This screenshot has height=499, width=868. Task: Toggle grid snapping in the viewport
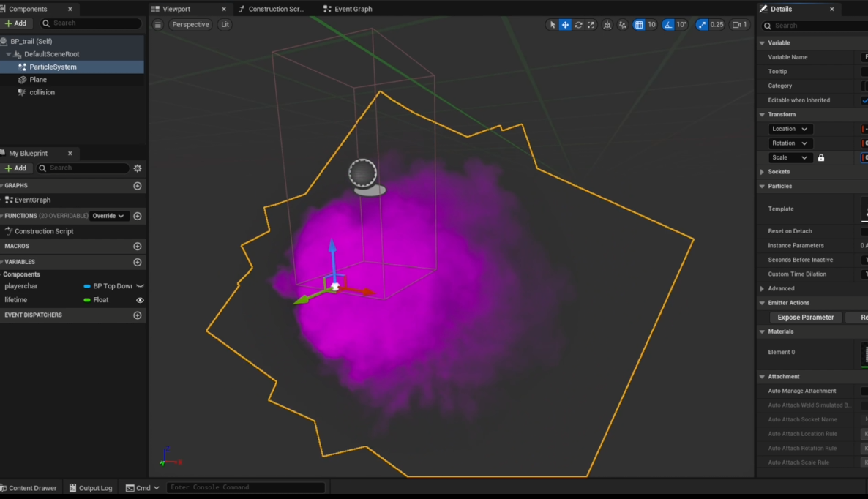pyautogui.click(x=639, y=25)
